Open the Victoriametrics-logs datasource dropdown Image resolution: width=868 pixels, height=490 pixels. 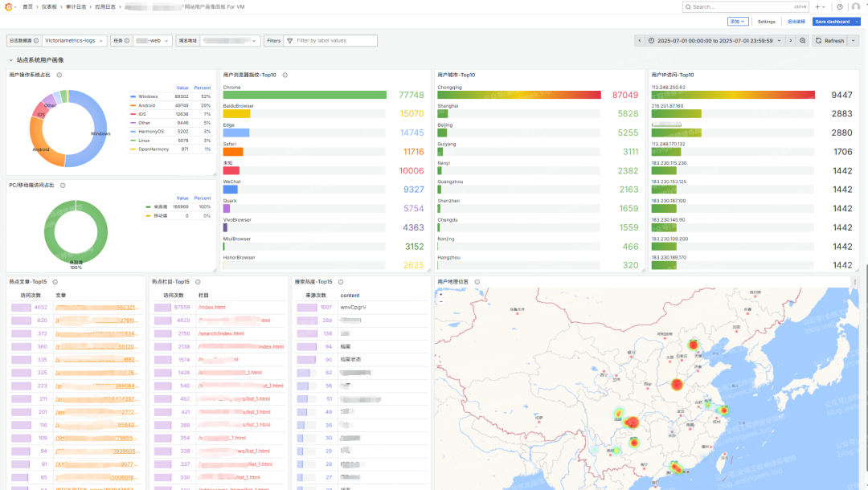click(x=74, y=40)
